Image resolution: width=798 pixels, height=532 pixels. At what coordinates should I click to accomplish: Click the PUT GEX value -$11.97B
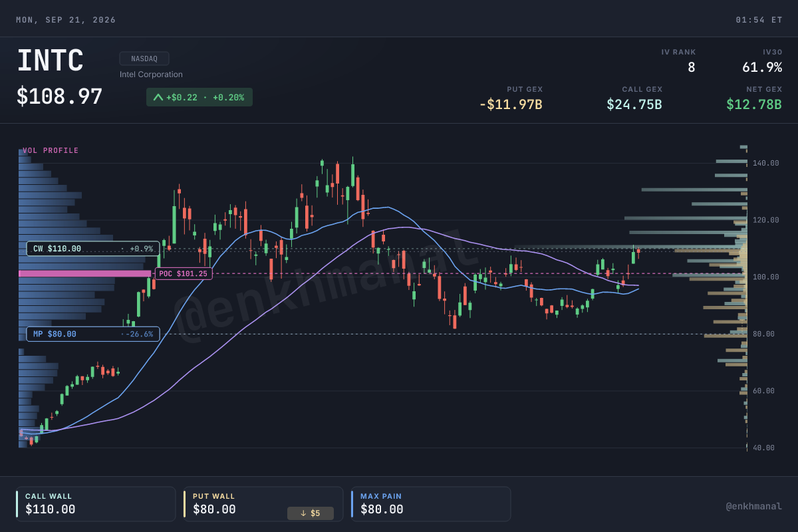(x=511, y=104)
